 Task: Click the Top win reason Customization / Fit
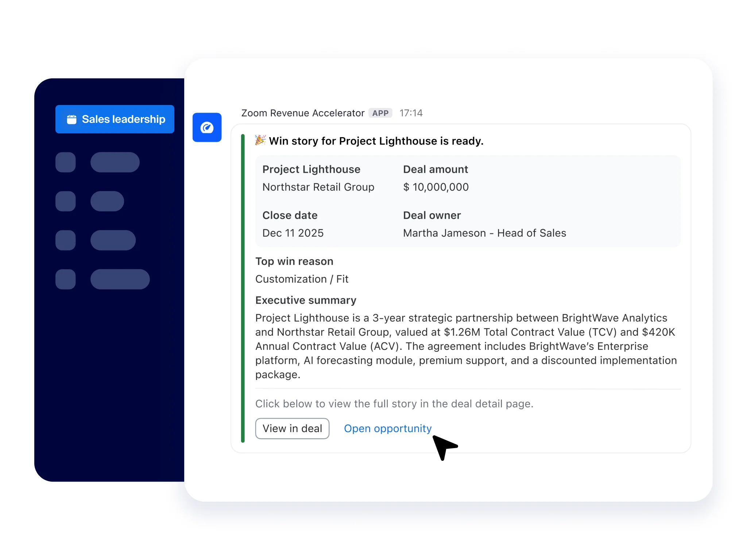(x=302, y=279)
